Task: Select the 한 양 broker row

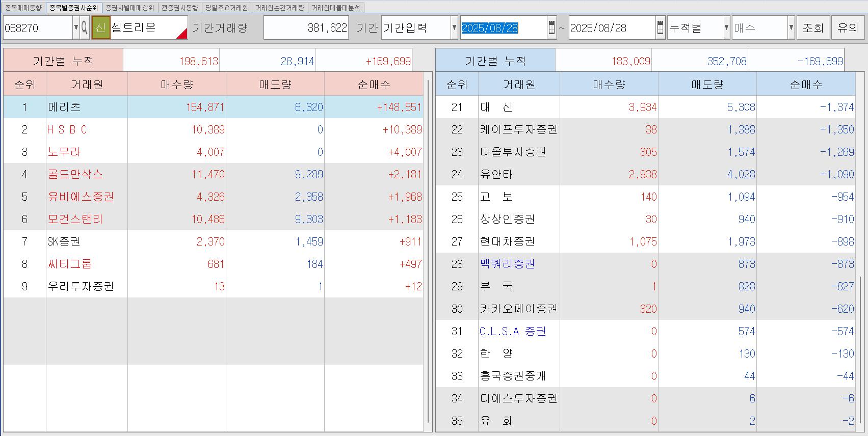Action: click(645, 353)
